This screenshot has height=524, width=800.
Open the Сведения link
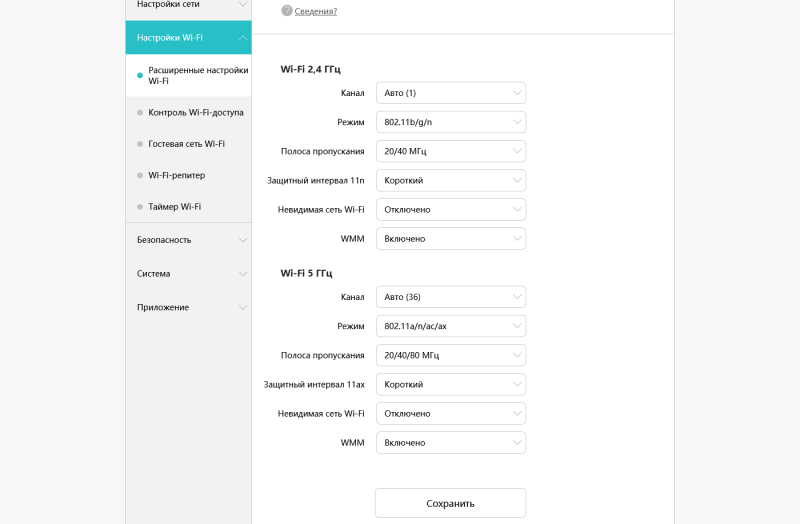[315, 11]
